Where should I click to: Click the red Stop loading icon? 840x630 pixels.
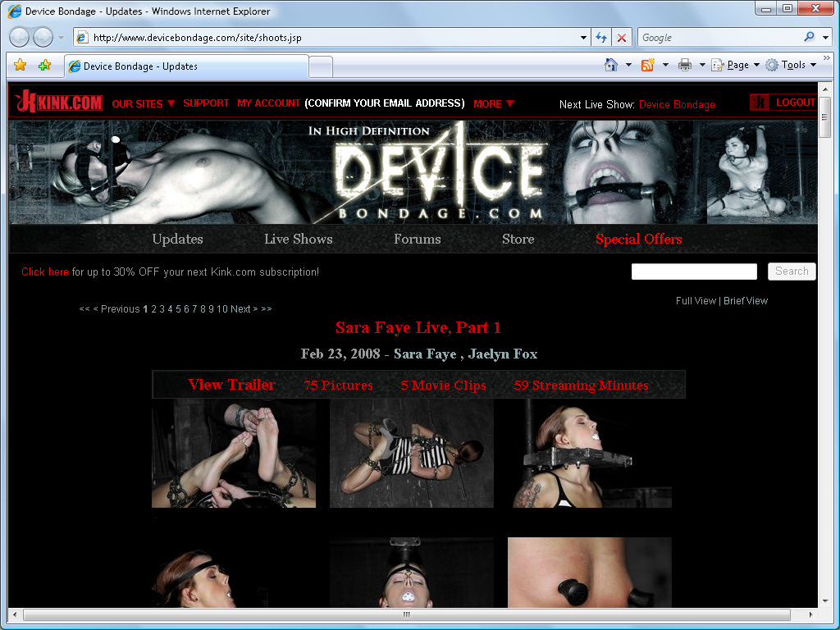[622, 38]
